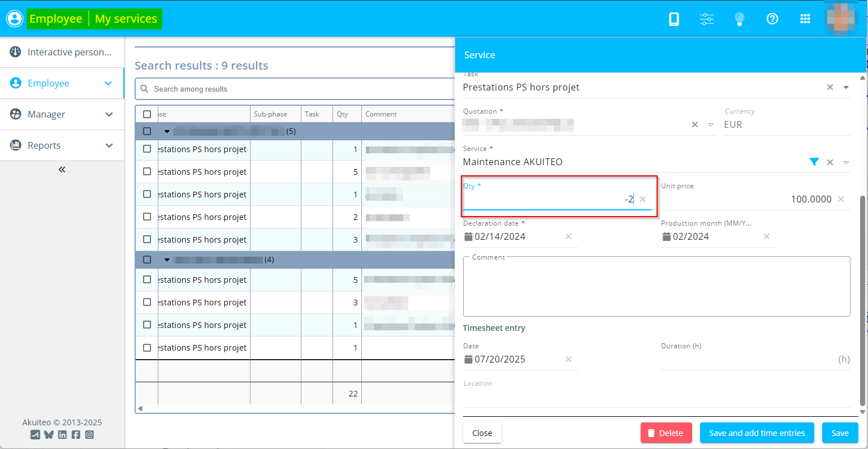868x449 pixels.
Task: Collapse the sidebar with double chevron
Action: [x=62, y=170]
